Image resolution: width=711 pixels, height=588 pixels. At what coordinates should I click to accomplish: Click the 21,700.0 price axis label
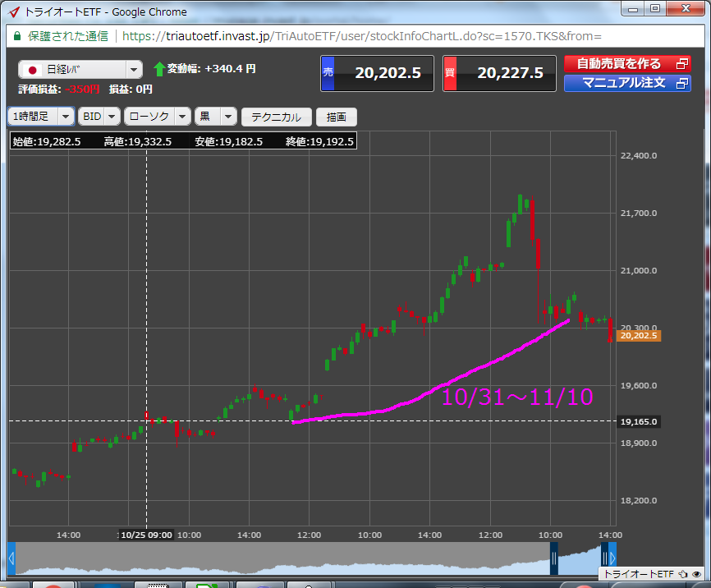639,214
